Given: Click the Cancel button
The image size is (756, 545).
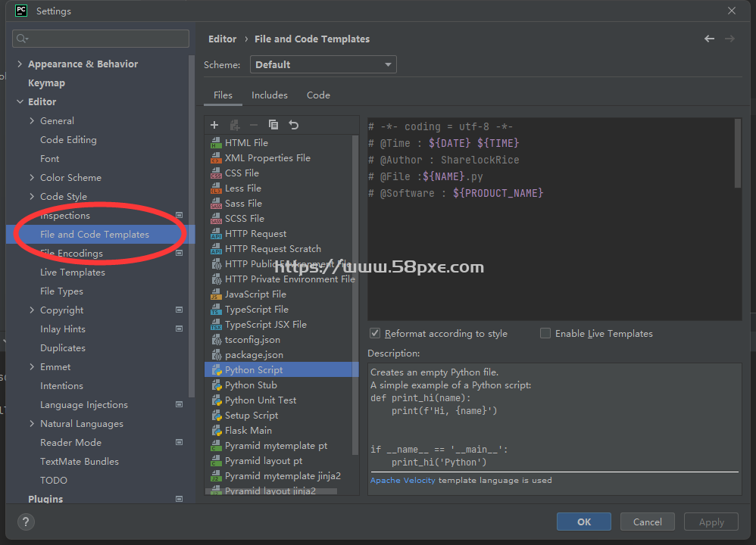Looking at the screenshot, I should [x=647, y=522].
